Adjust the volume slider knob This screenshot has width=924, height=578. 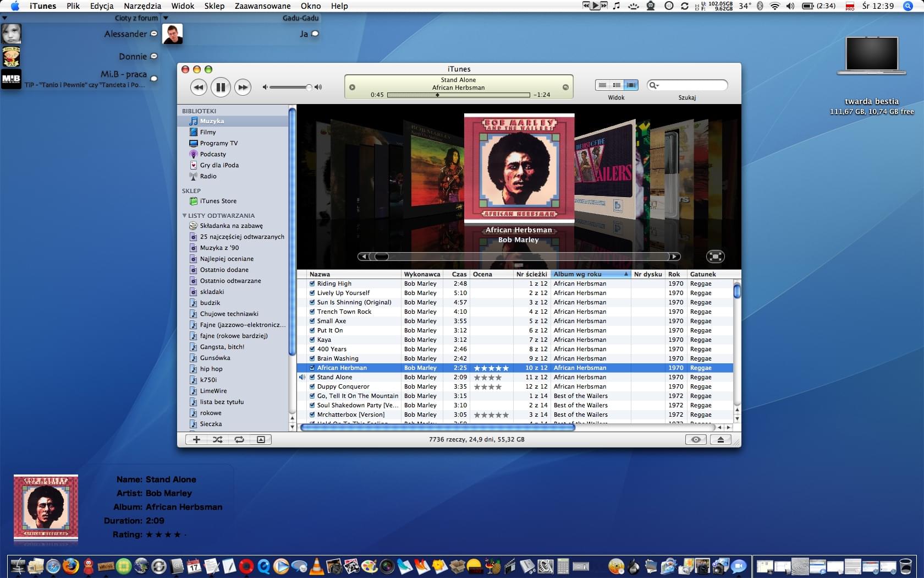(309, 87)
